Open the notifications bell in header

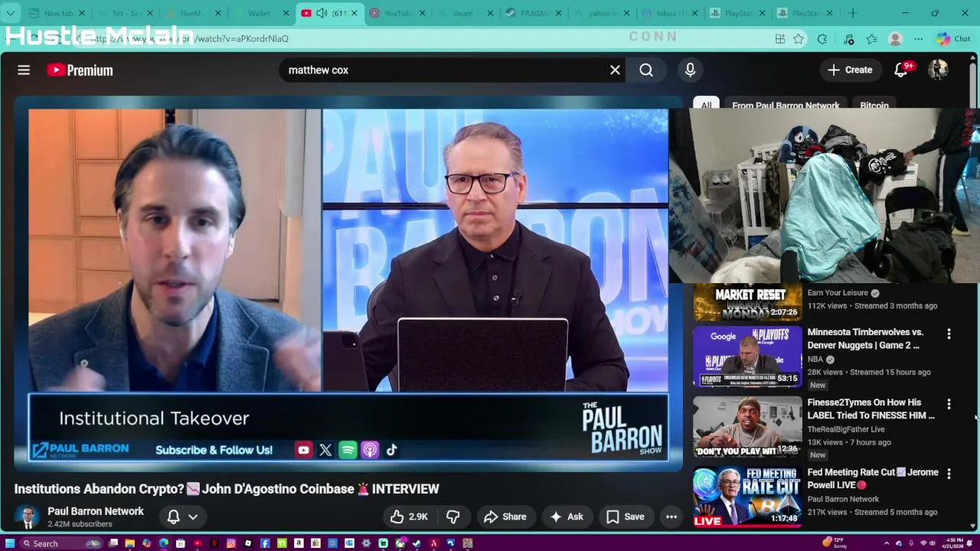(x=901, y=70)
